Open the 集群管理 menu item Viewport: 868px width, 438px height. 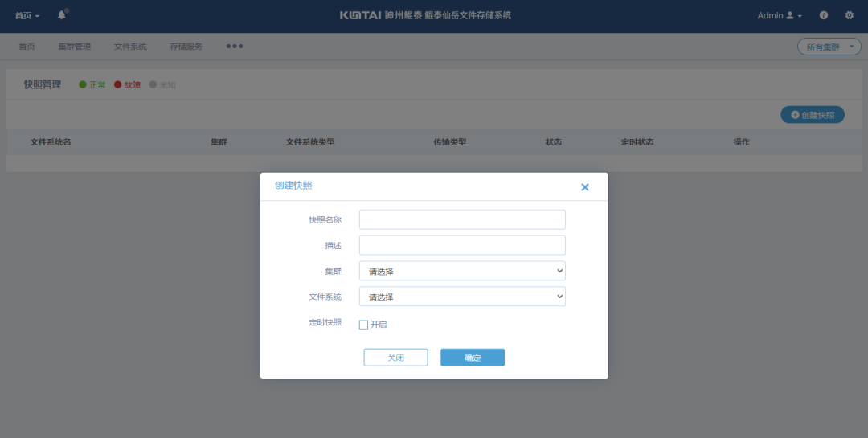[x=74, y=47]
